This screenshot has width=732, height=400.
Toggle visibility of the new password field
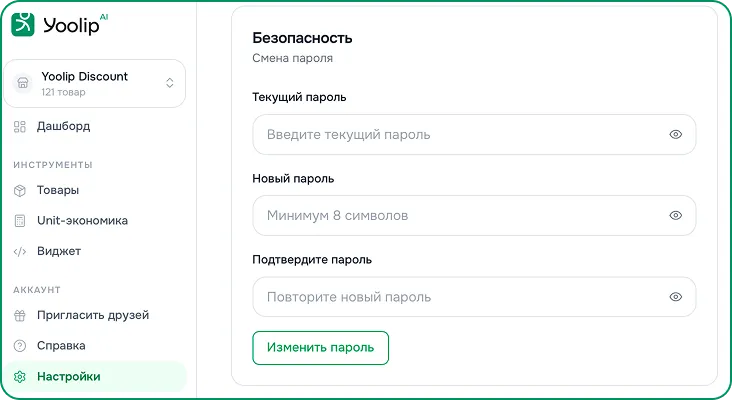click(x=676, y=215)
